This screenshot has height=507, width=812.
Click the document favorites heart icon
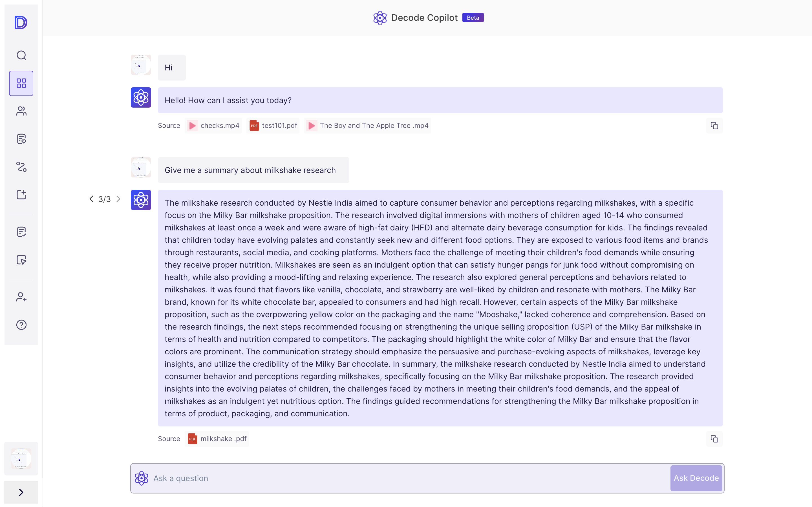click(21, 139)
